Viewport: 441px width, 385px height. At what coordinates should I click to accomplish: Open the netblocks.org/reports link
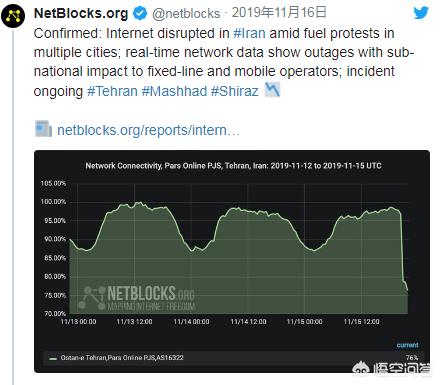click(148, 130)
